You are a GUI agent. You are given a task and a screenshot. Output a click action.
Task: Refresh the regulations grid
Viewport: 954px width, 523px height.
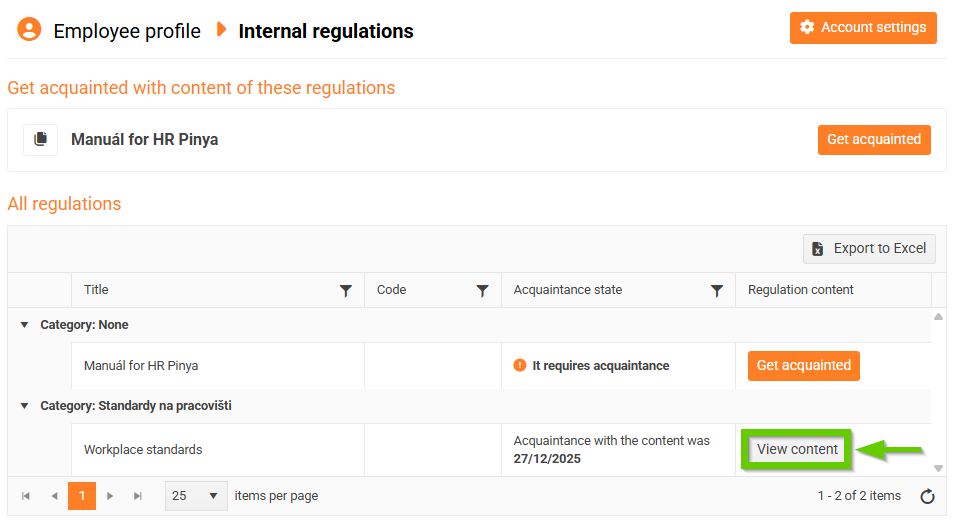click(x=927, y=496)
